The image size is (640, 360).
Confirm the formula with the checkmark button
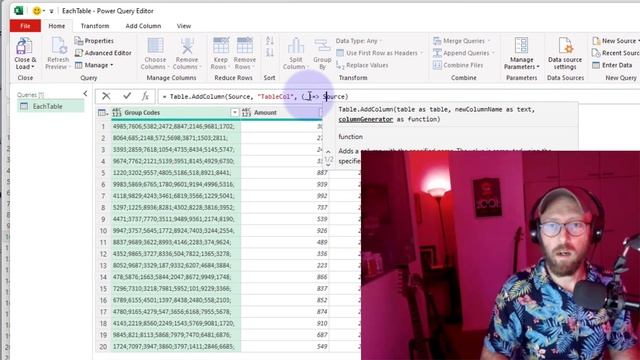click(x=127, y=96)
